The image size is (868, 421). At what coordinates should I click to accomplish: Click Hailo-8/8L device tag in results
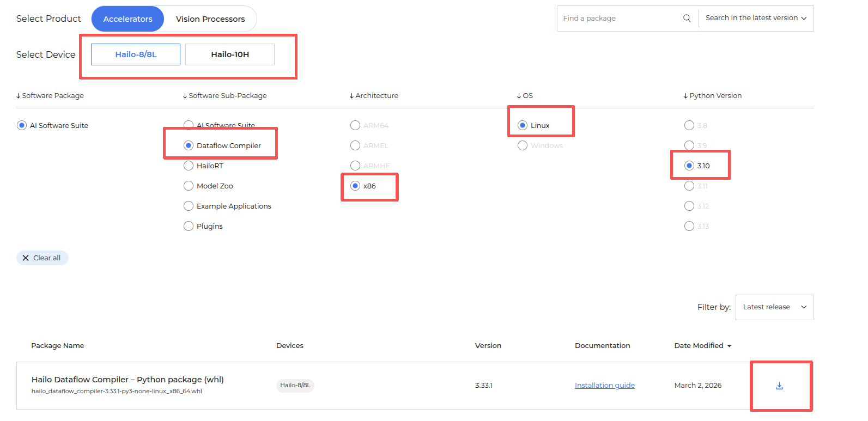295,386
